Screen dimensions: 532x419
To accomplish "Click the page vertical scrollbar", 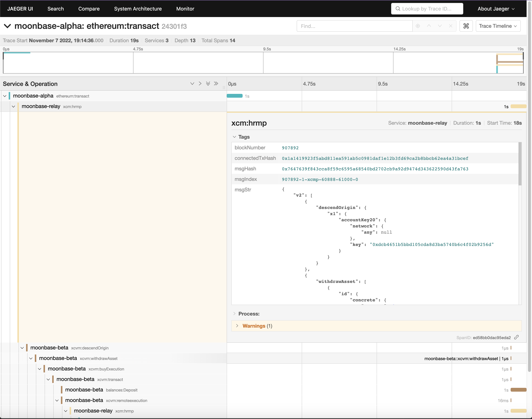I will tap(529, 186).
